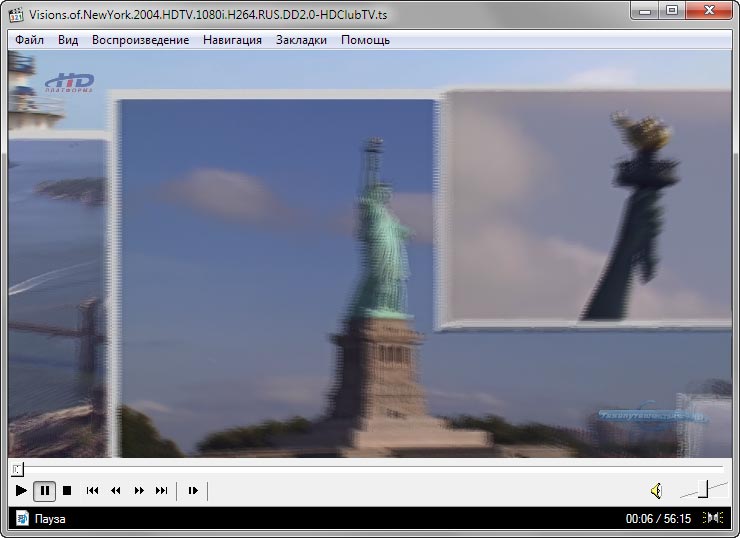The height and width of the screenshot is (538, 740).
Task: Skip to next track button
Action: 162,491
